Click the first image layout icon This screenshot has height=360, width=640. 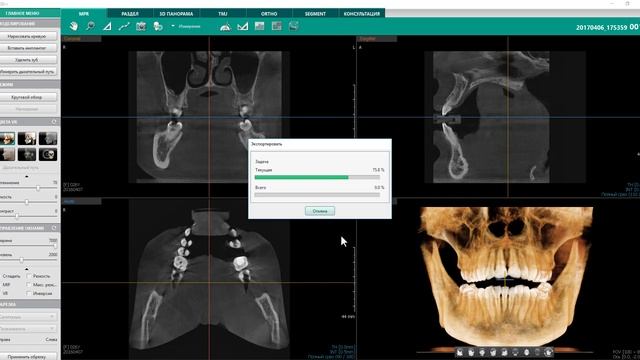click(x=259, y=26)
